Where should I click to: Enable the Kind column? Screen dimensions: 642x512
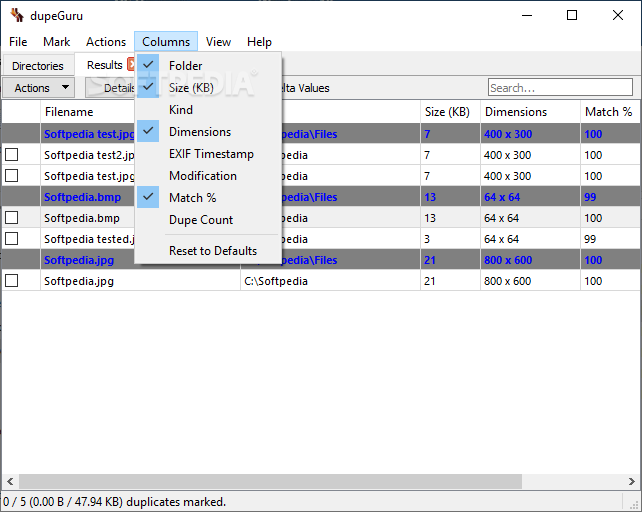pos(208,110)
